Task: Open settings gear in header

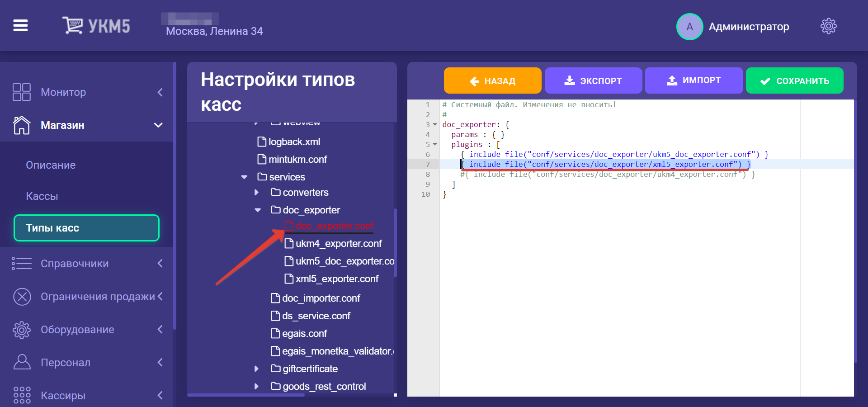Action: (x=828, y=26)
